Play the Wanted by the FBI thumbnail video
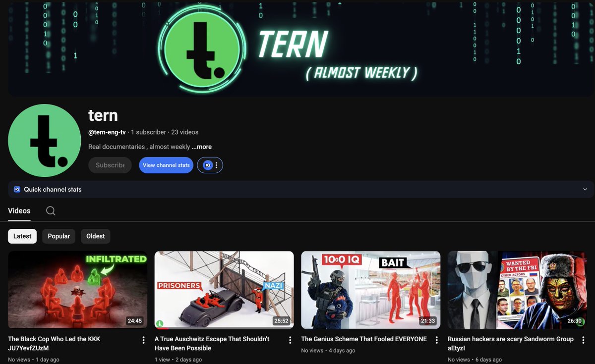Screen dimensions: 595x364 pyautogui.click(x=517, y=290)
